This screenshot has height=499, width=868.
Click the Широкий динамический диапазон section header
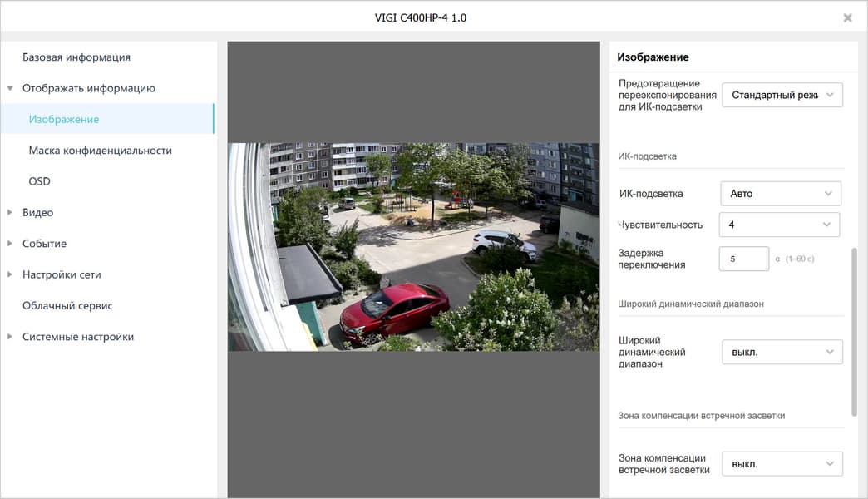(x=691, y=304)
